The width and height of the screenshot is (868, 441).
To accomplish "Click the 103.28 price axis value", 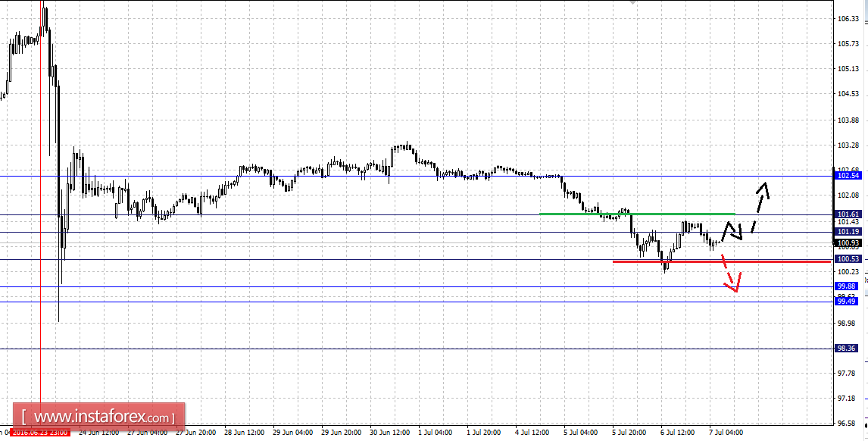I will click(848, 145).
